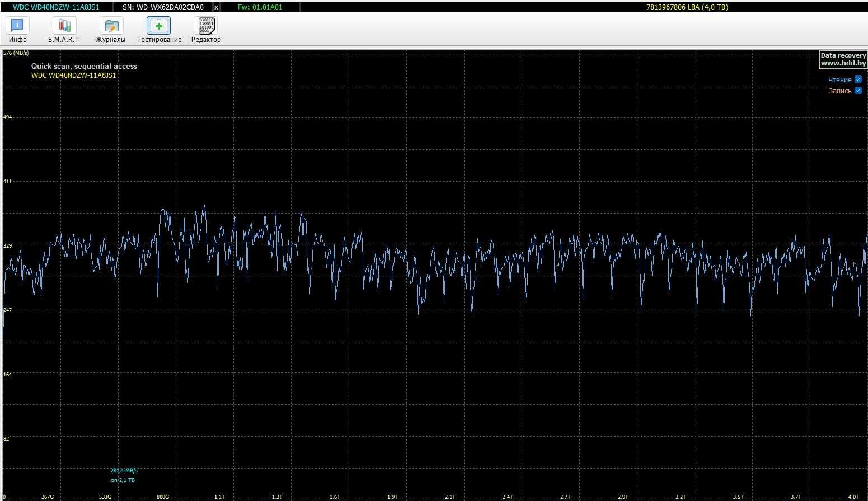Screen dimensions: 868x501
Task: Click the 576 (MB/s) axis label
Action: [x=16, y=53]
